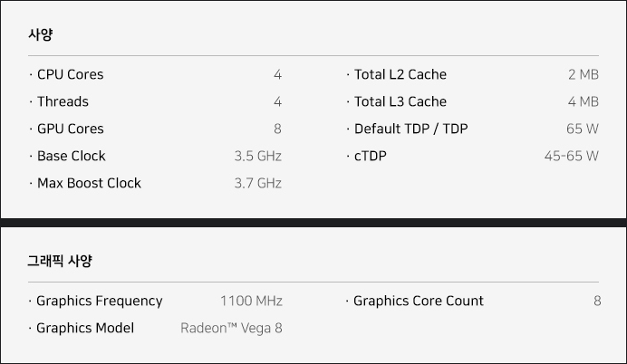Viewport: 627px width, 364px height.
Task: Click the Max Boost Clock label
Action: (x=89, y=183)
